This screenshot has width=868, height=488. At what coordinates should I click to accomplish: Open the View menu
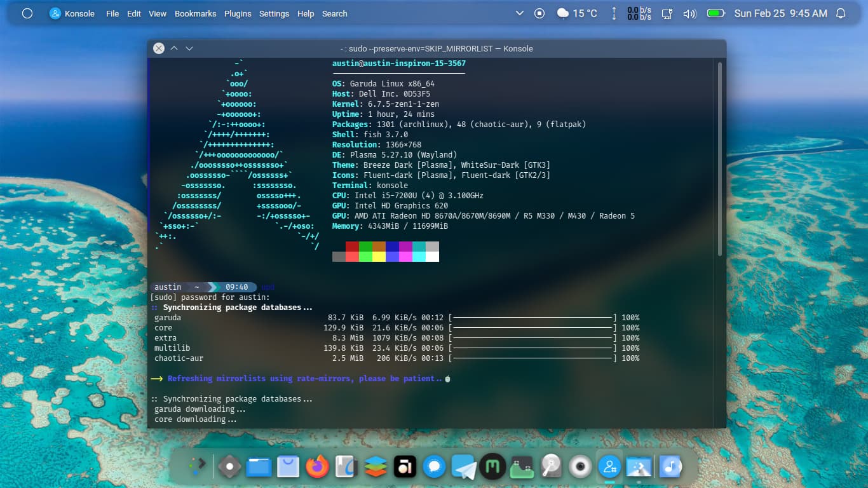(158, 13)
